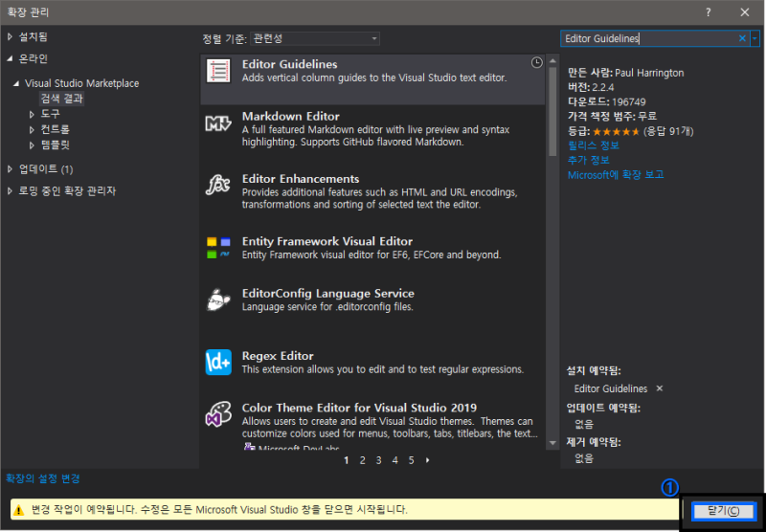Collapse the 온라인 tree node
The image size is (766, 532).
click(10, 58)
